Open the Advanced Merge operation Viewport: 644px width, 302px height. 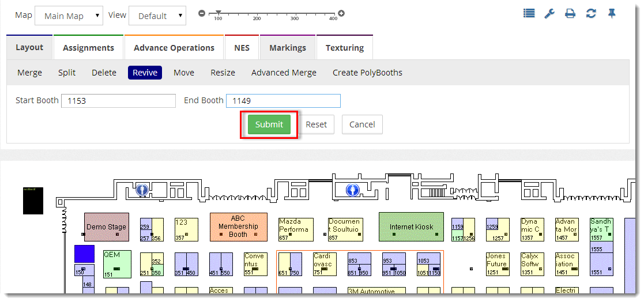coord(284,73)
